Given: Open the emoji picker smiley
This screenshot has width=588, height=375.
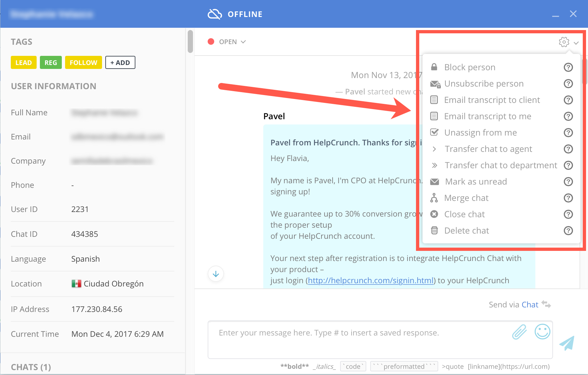Looking at the screenshot, I should click(542, 332).
